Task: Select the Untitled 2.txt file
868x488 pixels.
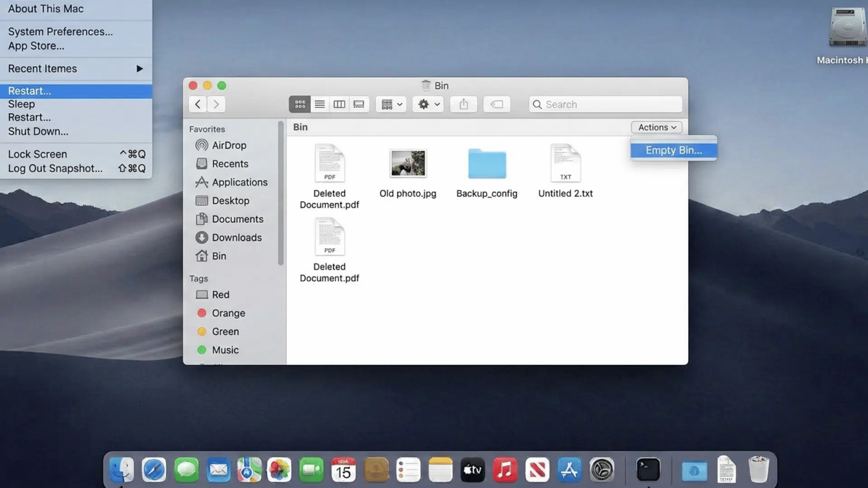Action: point(566,171)
